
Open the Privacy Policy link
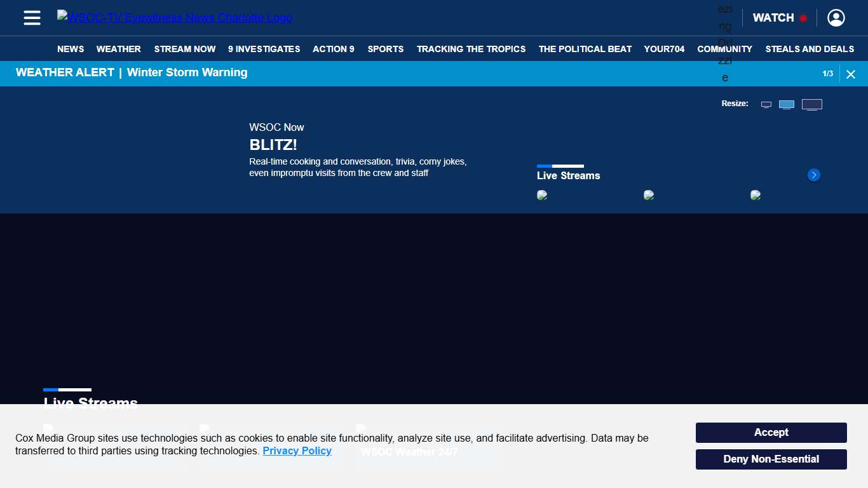coord(297,451)
